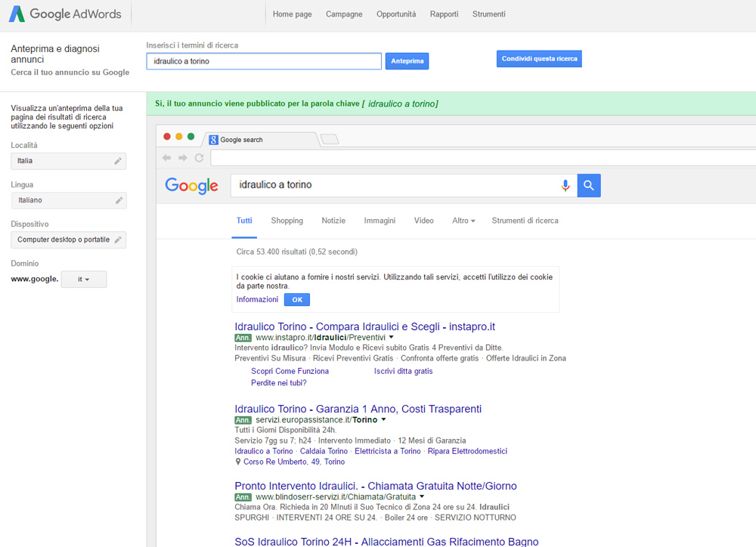
Task: Switch to the Immagini tab
Action: point(380,221)
